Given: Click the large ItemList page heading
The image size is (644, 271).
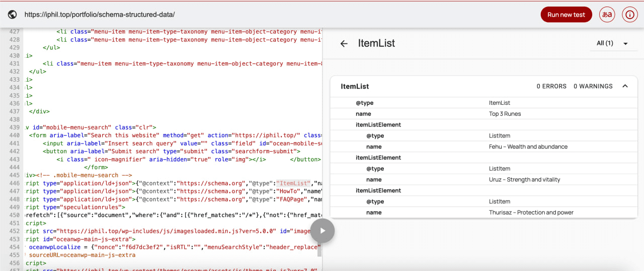Looking at the screenshot, I should coord(376,43).
